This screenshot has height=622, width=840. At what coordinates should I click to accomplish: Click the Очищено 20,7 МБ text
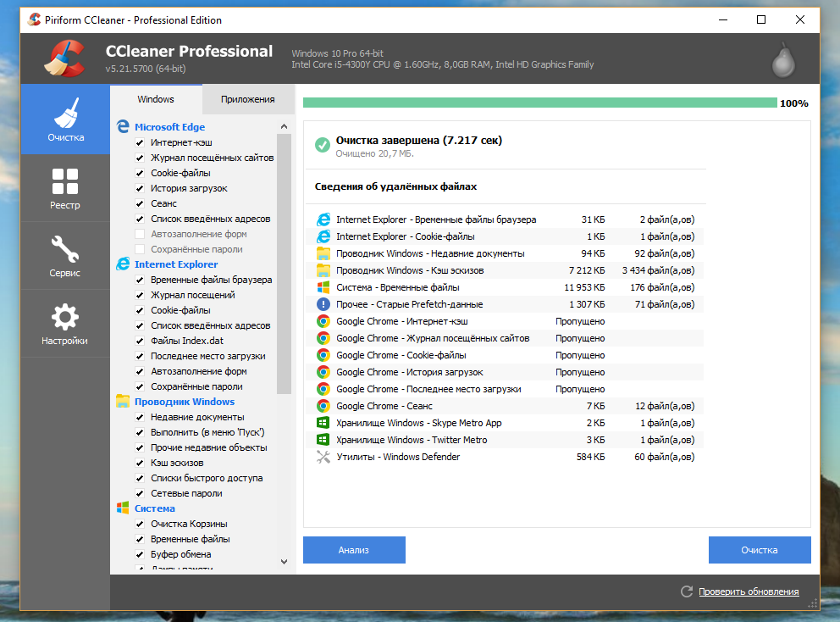coord(374,153)
